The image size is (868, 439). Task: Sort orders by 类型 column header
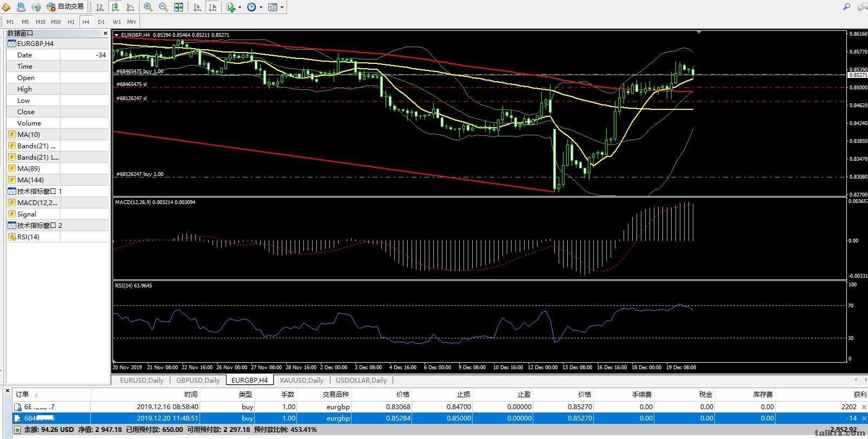[228, 394]
